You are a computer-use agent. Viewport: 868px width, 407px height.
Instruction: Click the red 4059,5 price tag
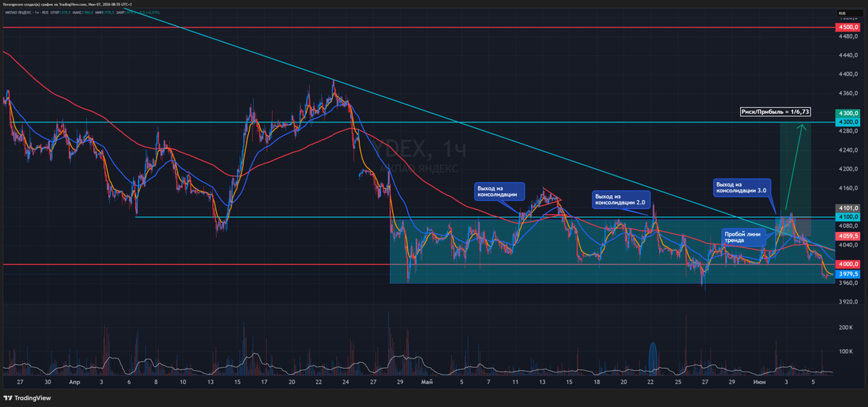pos(848,236)
